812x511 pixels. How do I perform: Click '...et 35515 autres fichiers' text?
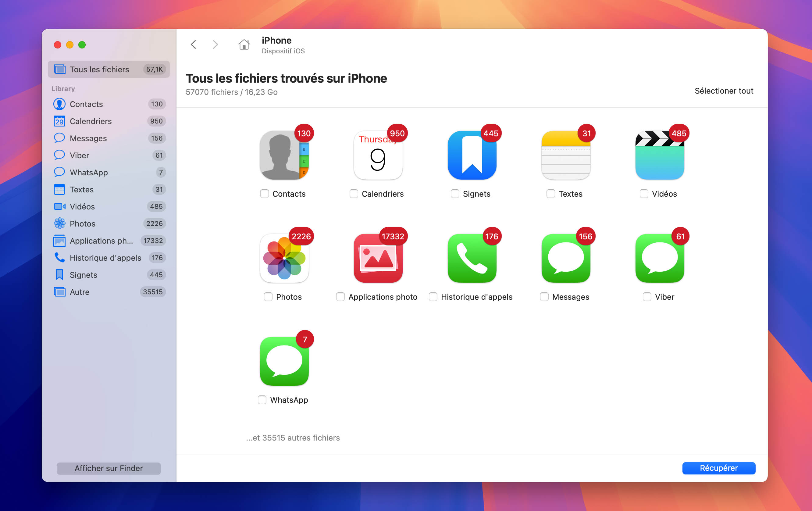(x=293, y=438)
